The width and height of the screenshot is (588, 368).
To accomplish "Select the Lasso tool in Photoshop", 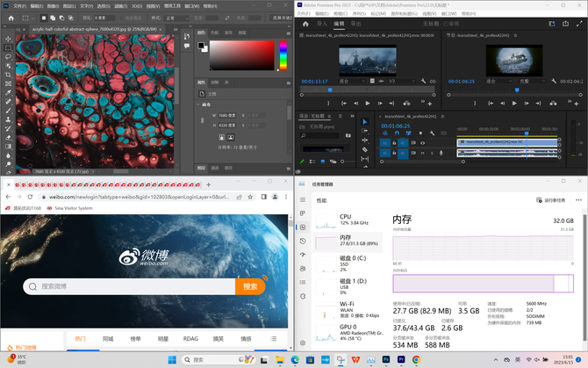I will tap(8, 56).
